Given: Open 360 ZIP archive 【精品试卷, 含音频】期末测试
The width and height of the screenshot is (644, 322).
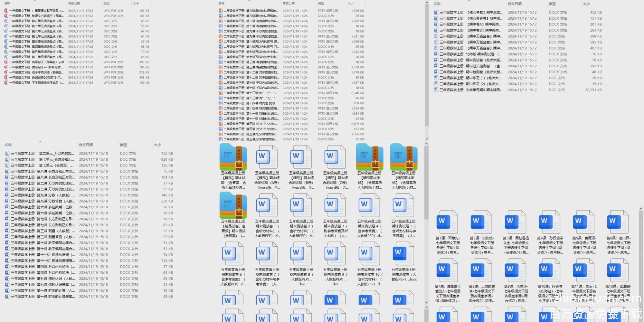Looking at the screenshot, I should point(233,206).
